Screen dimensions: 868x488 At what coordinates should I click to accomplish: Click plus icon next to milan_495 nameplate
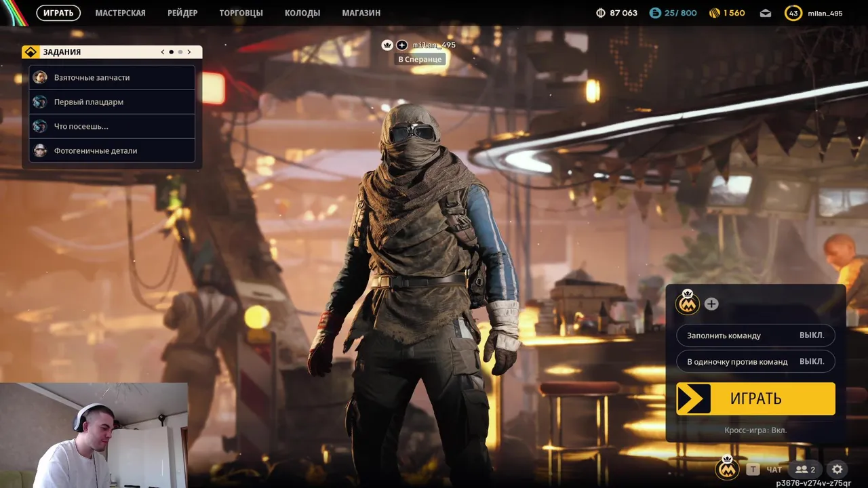402,45
